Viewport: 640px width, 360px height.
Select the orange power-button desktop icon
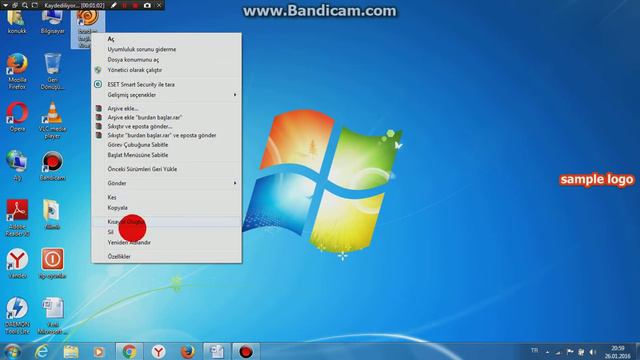point(52,264)
